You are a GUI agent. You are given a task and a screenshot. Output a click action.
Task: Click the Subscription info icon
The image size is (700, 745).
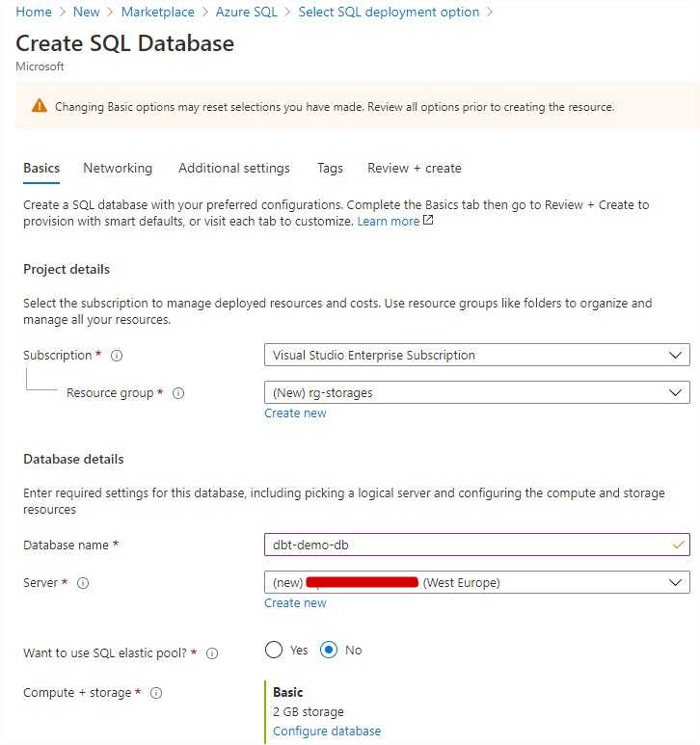117,356
